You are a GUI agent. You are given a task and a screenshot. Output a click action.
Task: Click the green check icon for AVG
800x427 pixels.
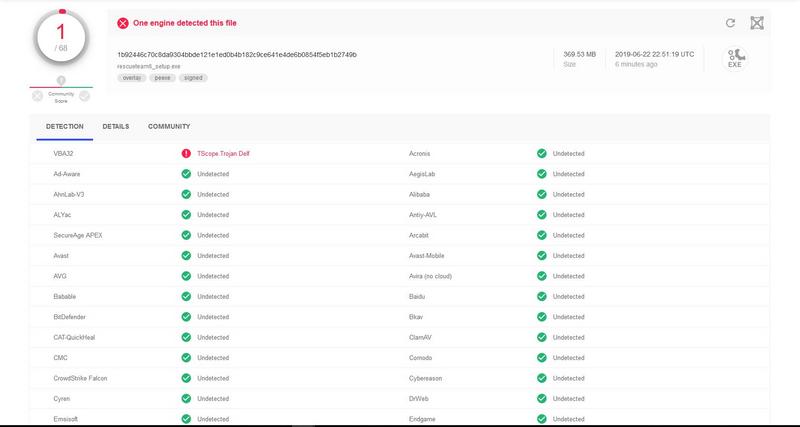point(186,276)
